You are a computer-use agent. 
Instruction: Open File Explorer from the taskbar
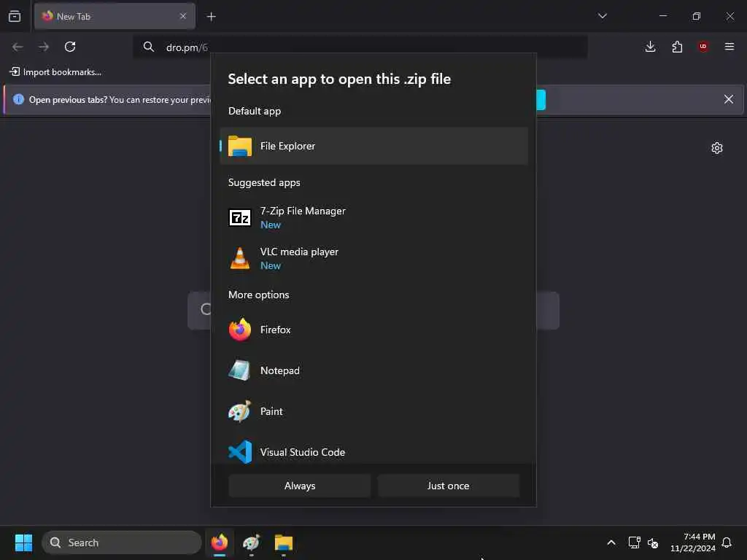pyautogui.click(x=284, y=542)
